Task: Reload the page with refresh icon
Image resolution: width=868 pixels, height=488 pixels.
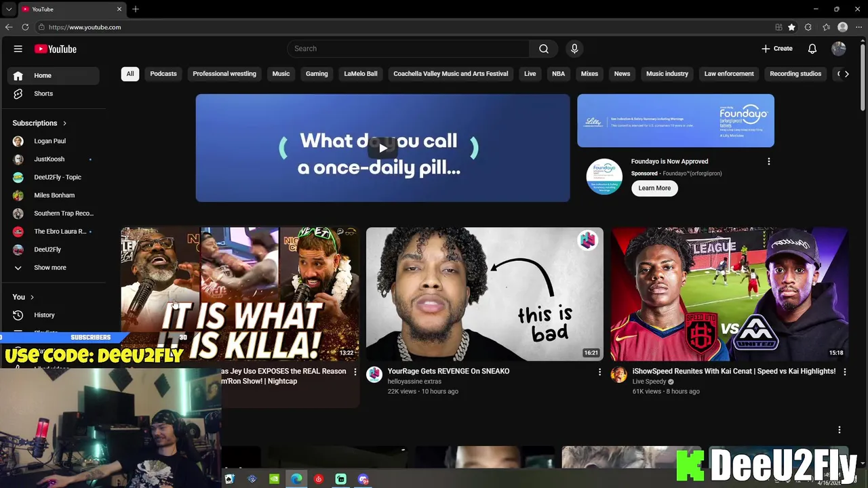Action: point(25,27)
